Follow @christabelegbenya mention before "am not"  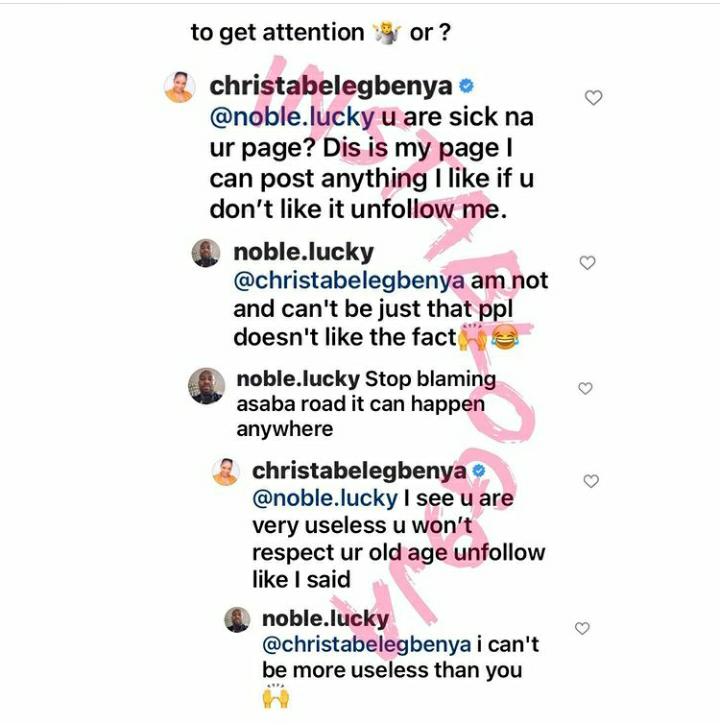point(349,281)
